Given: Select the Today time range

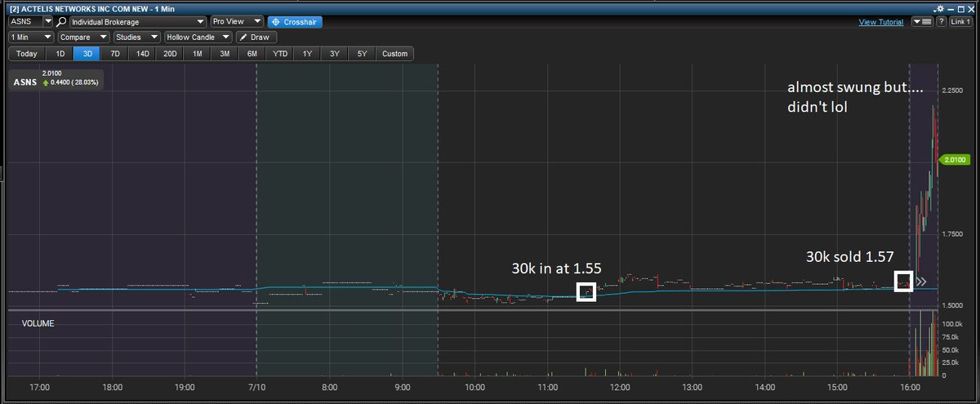Looking at the screenshot, I should click(26, 54).
